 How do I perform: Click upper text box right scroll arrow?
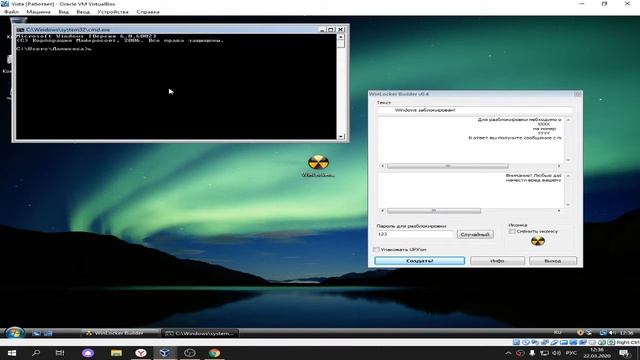point(559,166)
